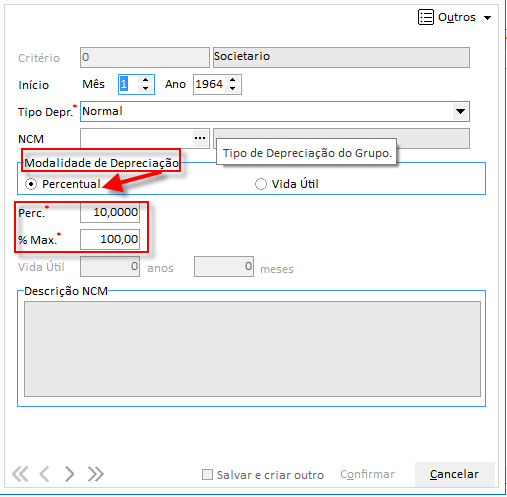Increase Ano value with up arrow

(x=233, y=80)
